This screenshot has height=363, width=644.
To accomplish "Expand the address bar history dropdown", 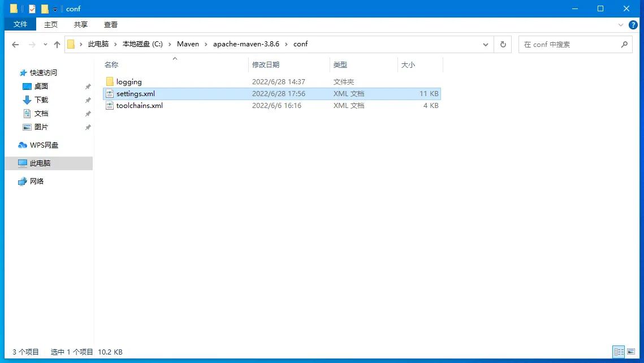I will click(x=485, y=44).
